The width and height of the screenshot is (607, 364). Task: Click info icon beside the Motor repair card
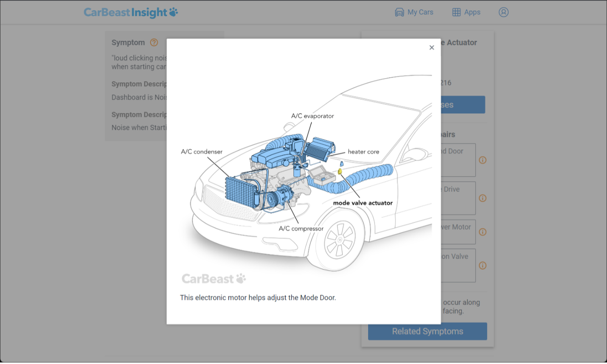tap(483, 232)
